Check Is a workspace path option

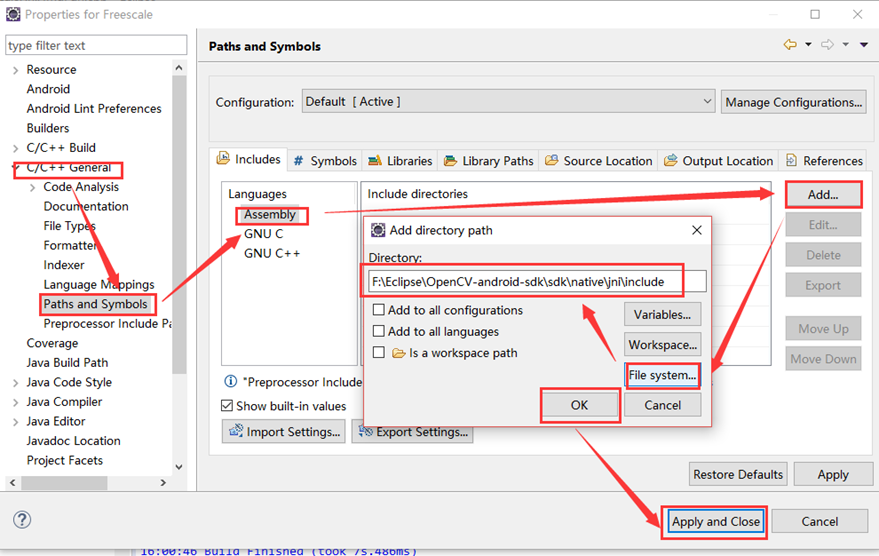pyautogui.click(x=379, y=353)
